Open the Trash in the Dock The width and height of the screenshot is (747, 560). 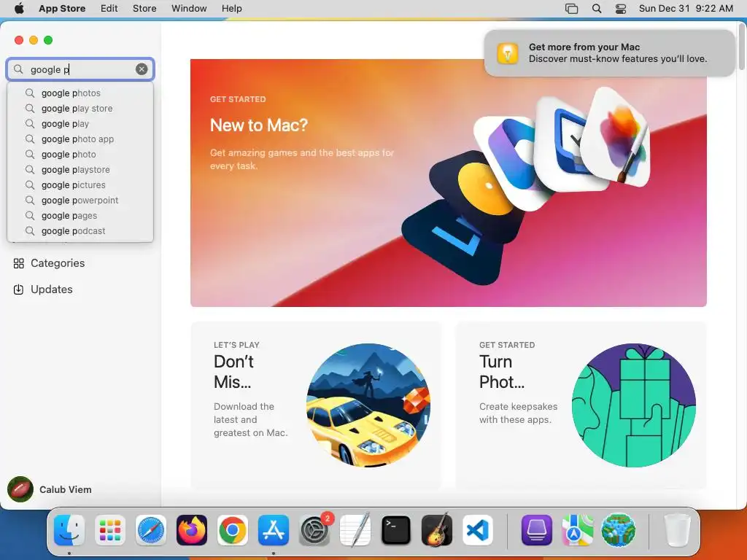(677, 530)
